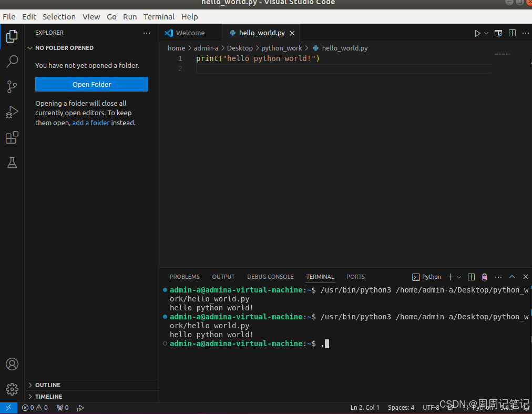Maximize the panel with chevron icon
The image size is (532, 414).
click(x=511, y=277)
